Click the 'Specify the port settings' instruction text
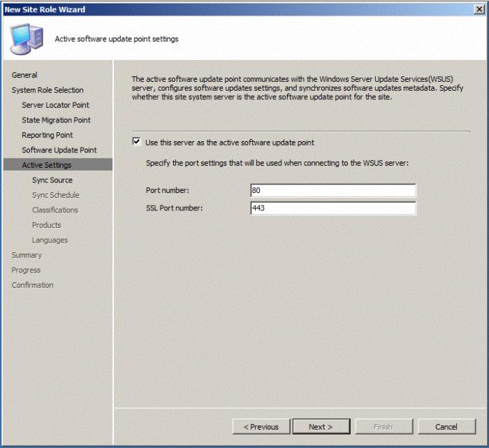 277,163
